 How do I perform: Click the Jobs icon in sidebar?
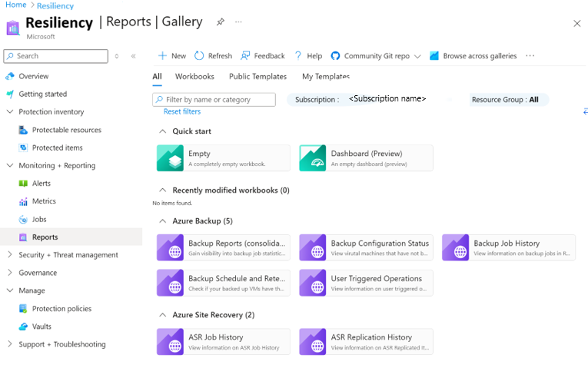[x=23, y=220]
